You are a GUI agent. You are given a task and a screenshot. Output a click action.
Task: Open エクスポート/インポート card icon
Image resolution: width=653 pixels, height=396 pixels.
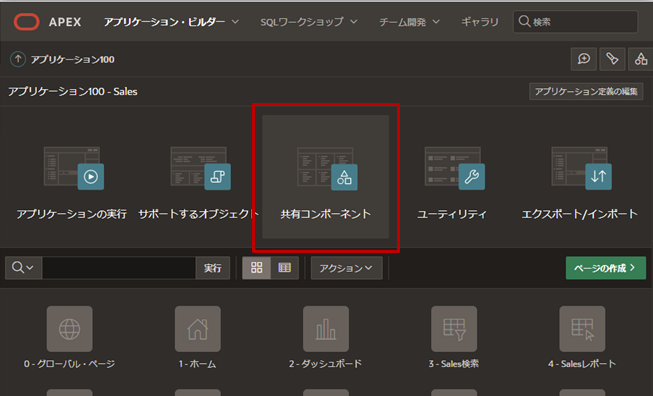581,168
